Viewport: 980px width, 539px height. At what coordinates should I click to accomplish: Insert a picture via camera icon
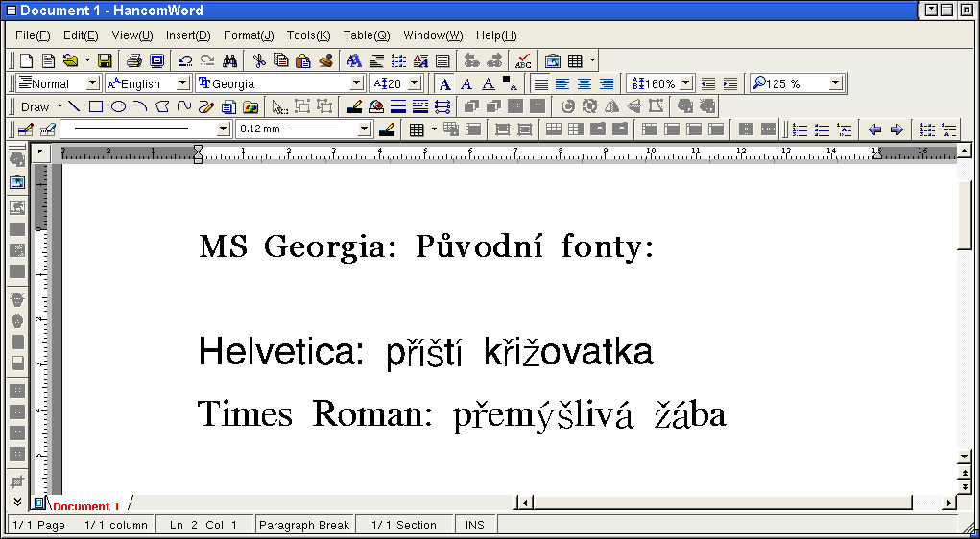pos(553,60)
